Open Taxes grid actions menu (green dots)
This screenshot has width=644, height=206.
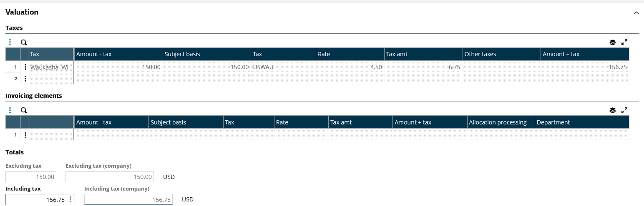(10, 42)
